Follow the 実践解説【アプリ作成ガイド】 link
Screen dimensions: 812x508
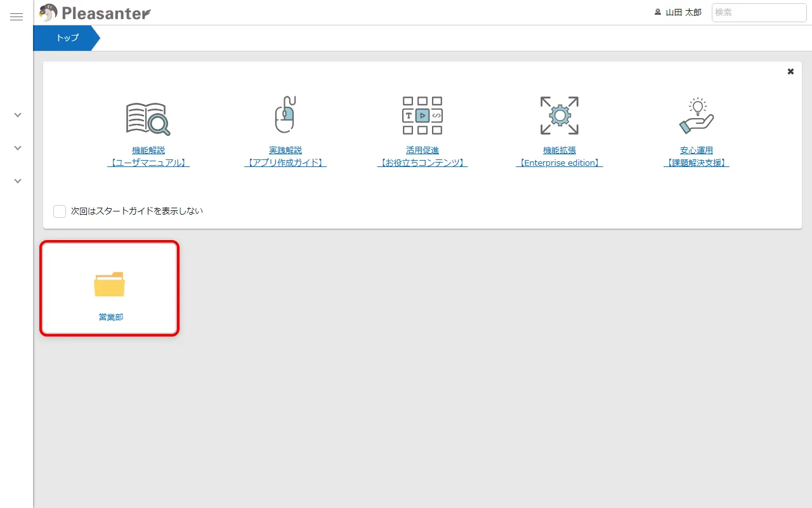coord(285,157)
